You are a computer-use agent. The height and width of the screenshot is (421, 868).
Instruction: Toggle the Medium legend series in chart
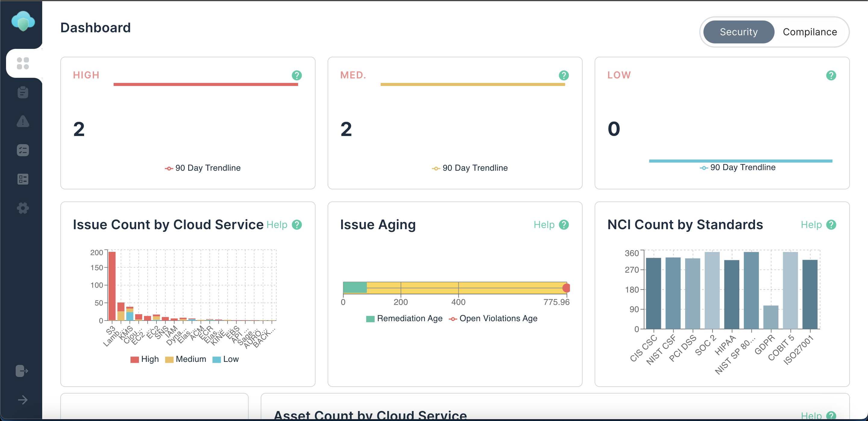pyautogui.click(x=186, y=359)
